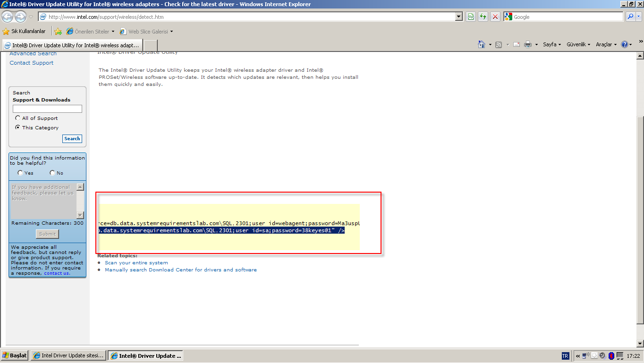Choose No for helpful feedback

click(x=52, y=173)
